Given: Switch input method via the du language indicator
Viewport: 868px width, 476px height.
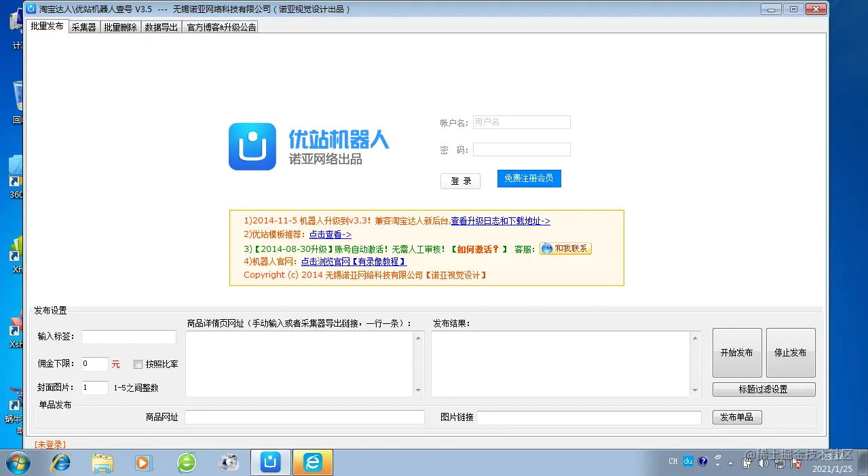Looking at the screenshot, I should point(687,461).
